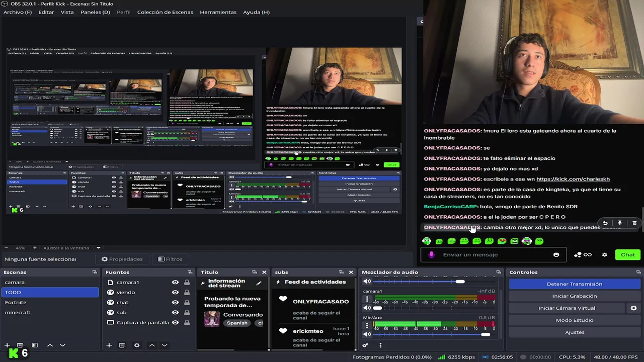Move scene down arrow in Escenas panel
Screen dimensions: 644x362
[x=62, y=345]
